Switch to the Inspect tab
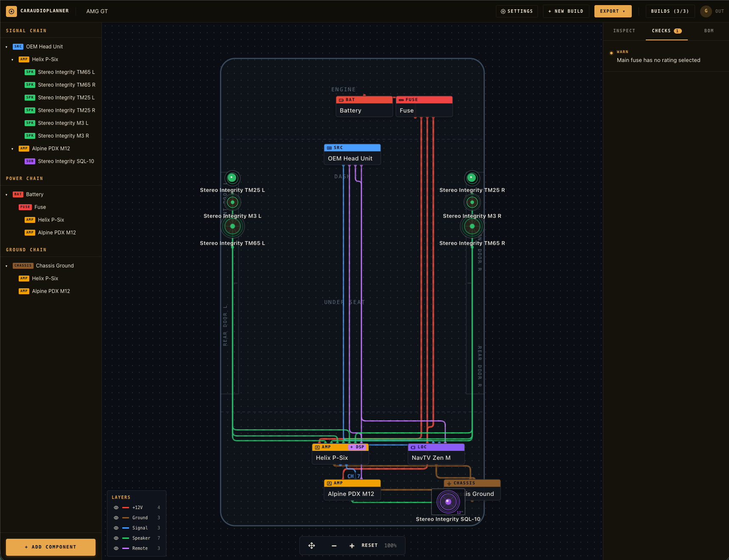Image resolution: width=729 pixels, height=560 pixels. (624, 31)
